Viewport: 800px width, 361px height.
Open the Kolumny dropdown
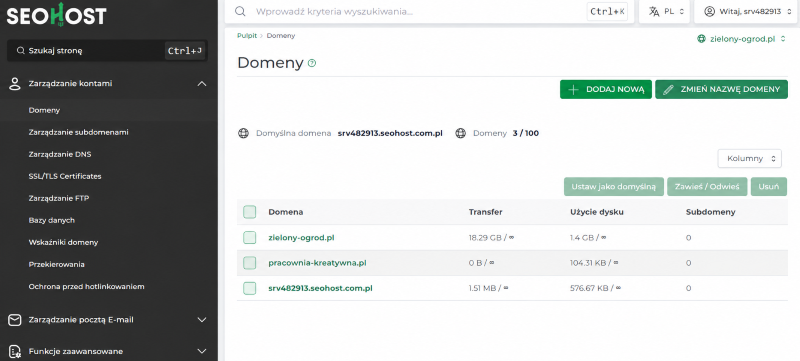(x=749, y=159)
